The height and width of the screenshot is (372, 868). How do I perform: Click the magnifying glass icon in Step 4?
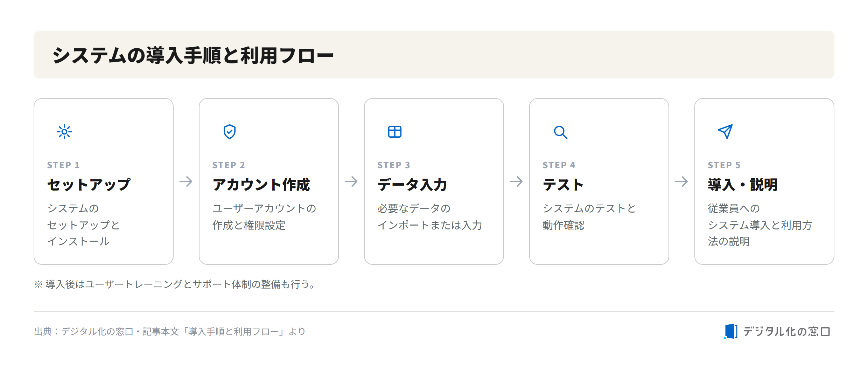tap(560, 132)
